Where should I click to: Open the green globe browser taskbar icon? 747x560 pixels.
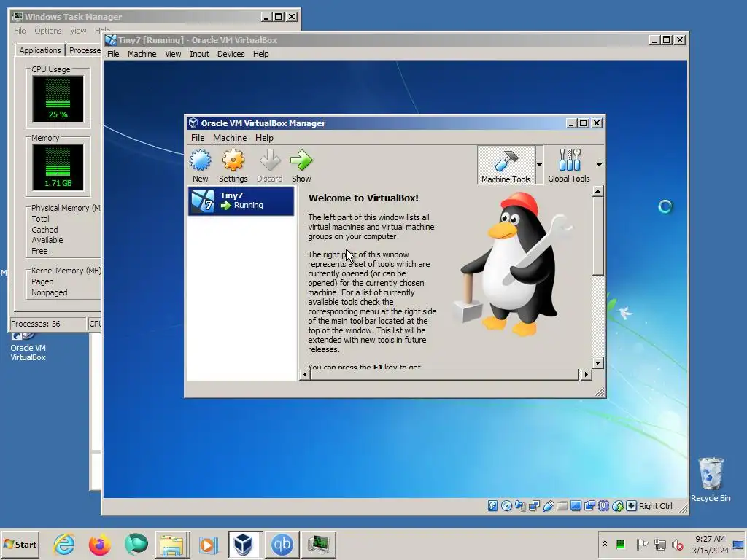pyautogui.click(x=136, y=544)
